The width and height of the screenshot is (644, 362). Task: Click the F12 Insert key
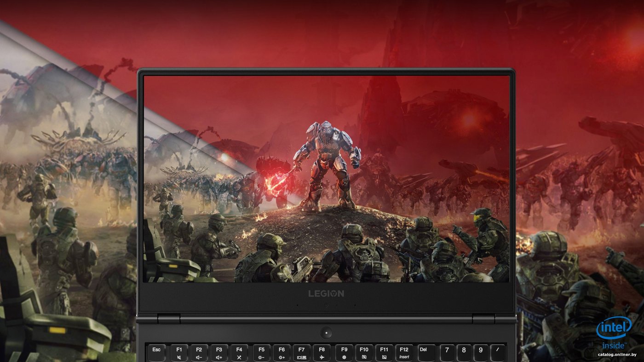(404, 353)
